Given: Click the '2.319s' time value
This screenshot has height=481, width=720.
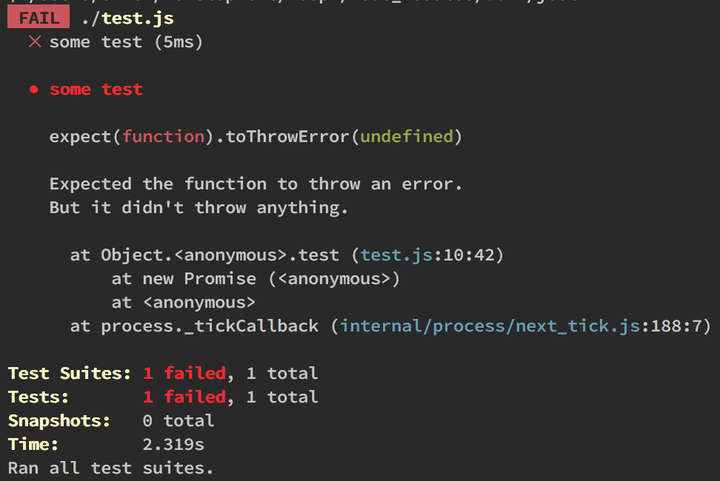Looking at the screenshot, I should pos(173,444).
